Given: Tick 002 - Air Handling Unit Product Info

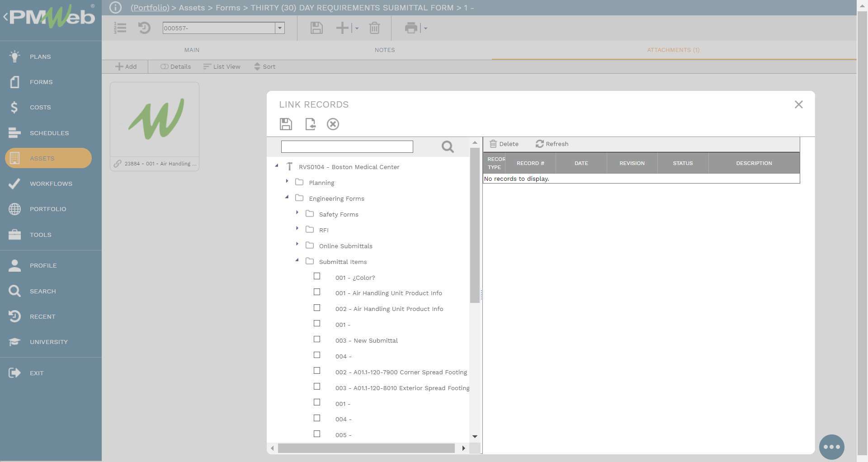Looking at the screenshot, I should click(x=317, y=308).
